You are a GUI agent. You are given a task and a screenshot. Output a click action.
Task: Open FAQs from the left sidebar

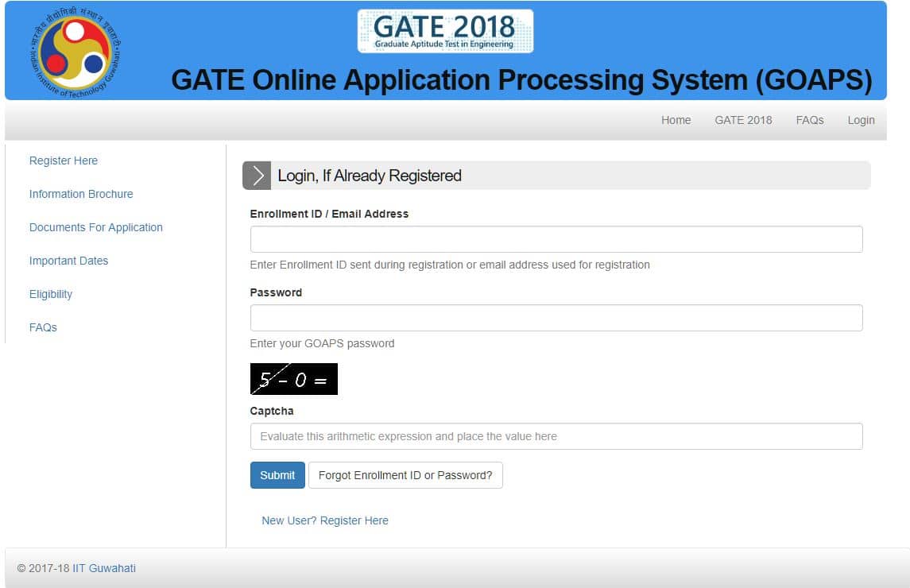[x=43, y=327]
